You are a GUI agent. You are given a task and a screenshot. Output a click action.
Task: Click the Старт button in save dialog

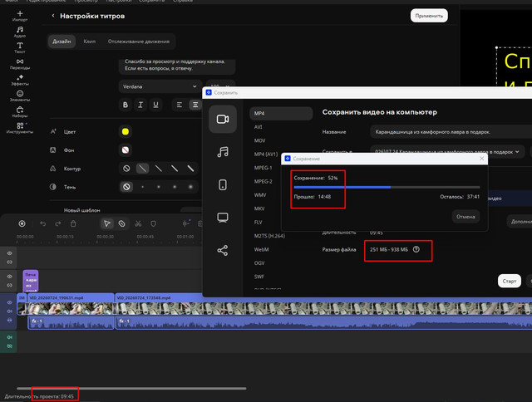[510, 281]
